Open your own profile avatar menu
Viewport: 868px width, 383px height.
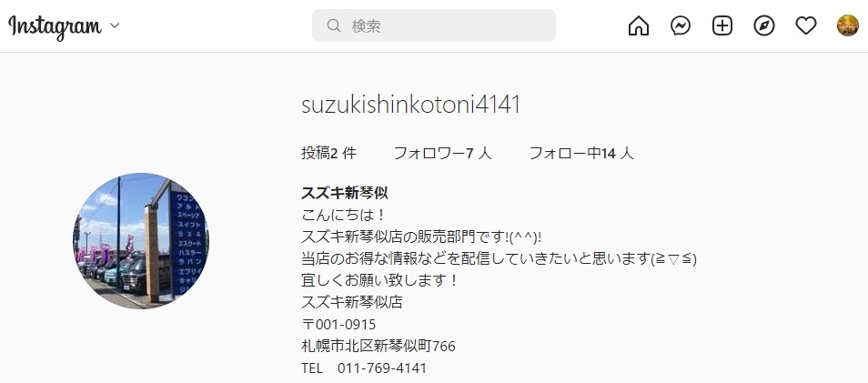[x=847, y=25]
